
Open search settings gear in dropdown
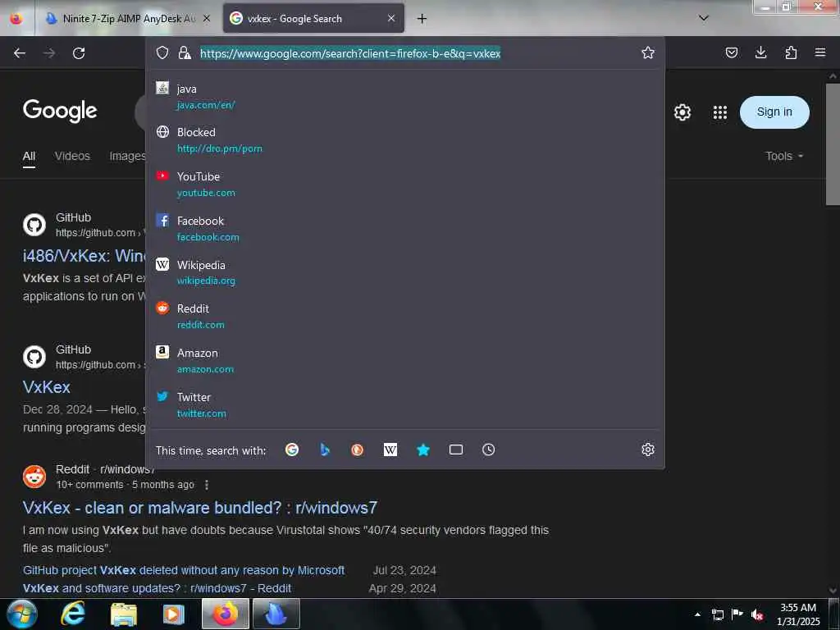coord(648,450)
